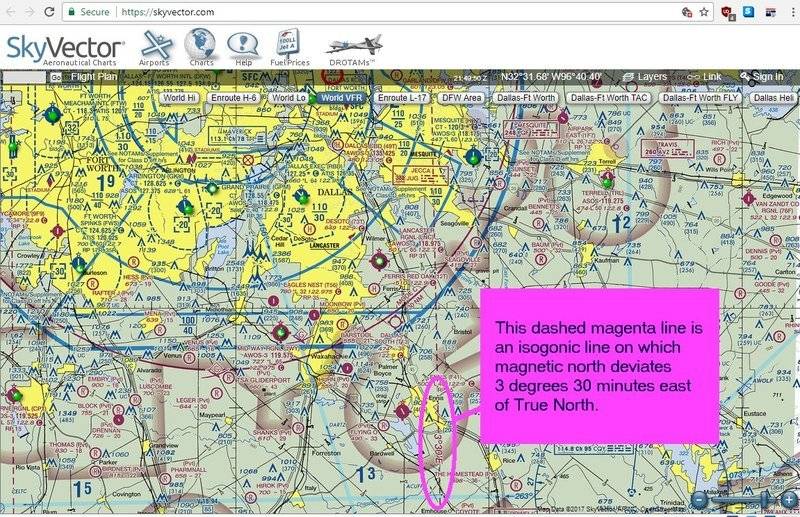Select the Dallas-Ft Worth sectional tab

point(526,98)
